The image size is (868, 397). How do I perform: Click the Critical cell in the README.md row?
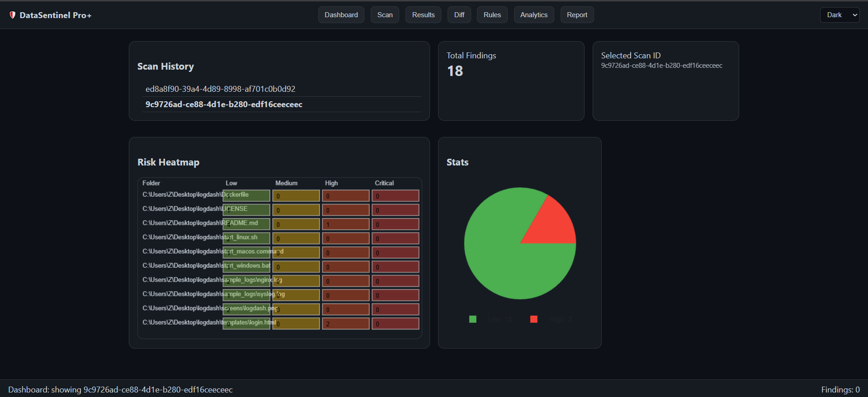(396, 224)
